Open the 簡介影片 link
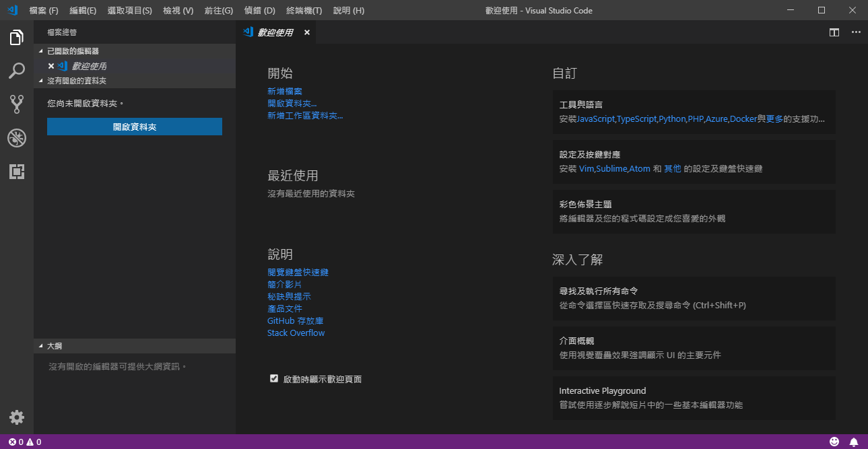This screenshot has height=449, width=868. (284, 285)
